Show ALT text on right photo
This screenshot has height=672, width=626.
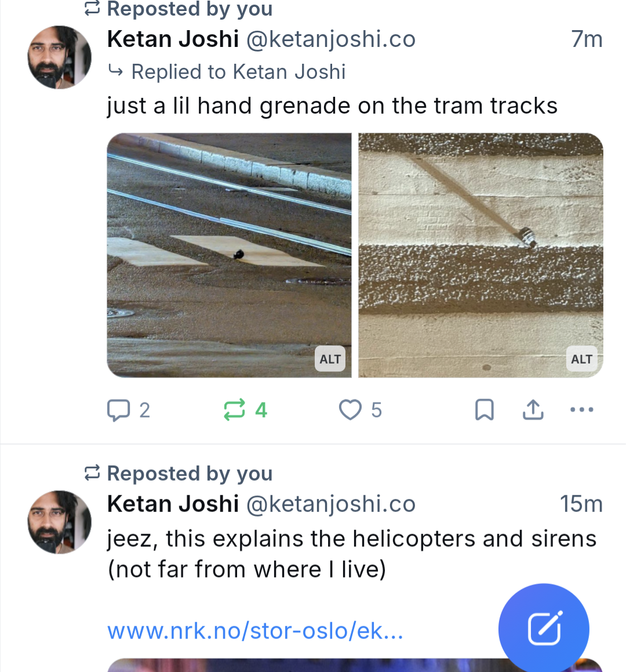[x=581, y=359]
